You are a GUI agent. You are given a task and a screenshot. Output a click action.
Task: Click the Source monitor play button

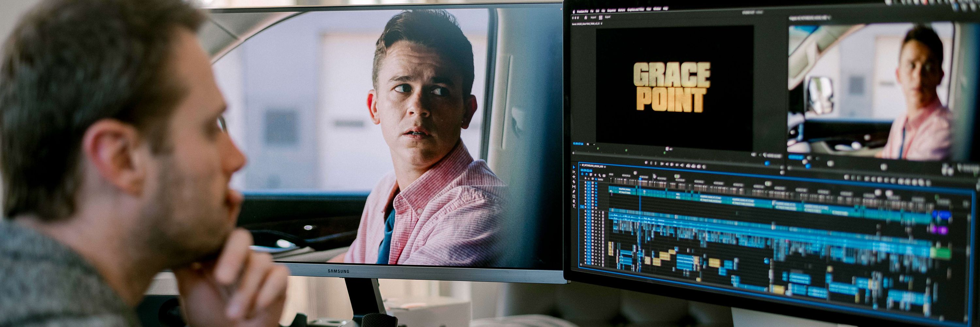pos(672,164)
